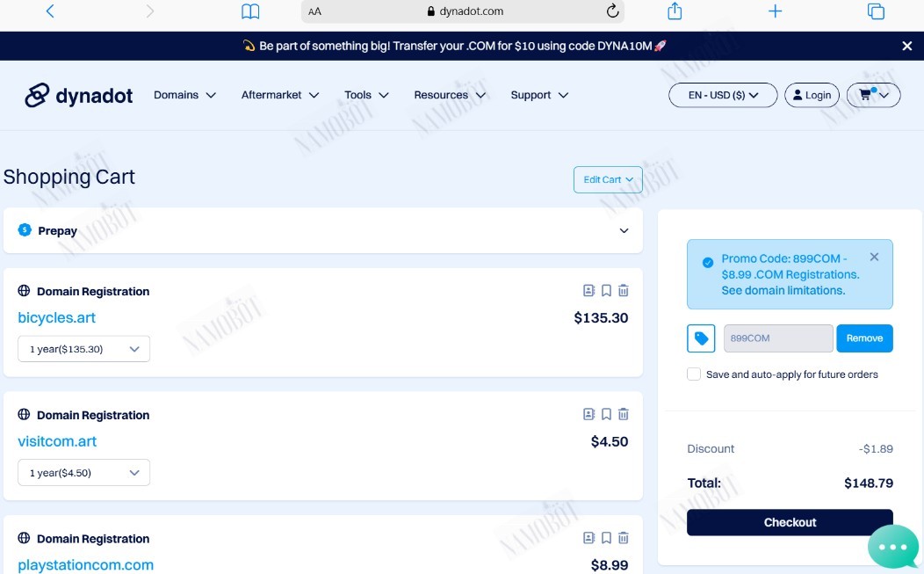924x574 pixels.
Task: Open Safari bookmarks book icon
Action: coord(250,11)
